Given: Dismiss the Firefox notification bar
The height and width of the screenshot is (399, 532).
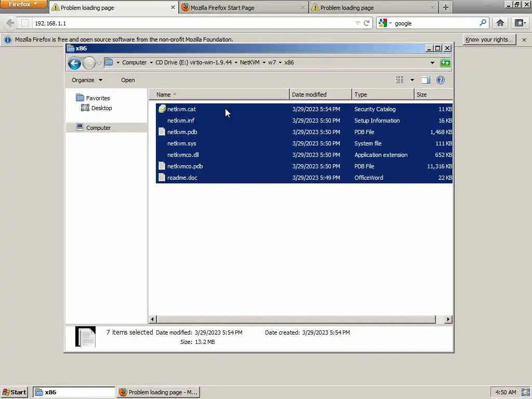Looking at the screenshot, I should [x=524, y=39].
